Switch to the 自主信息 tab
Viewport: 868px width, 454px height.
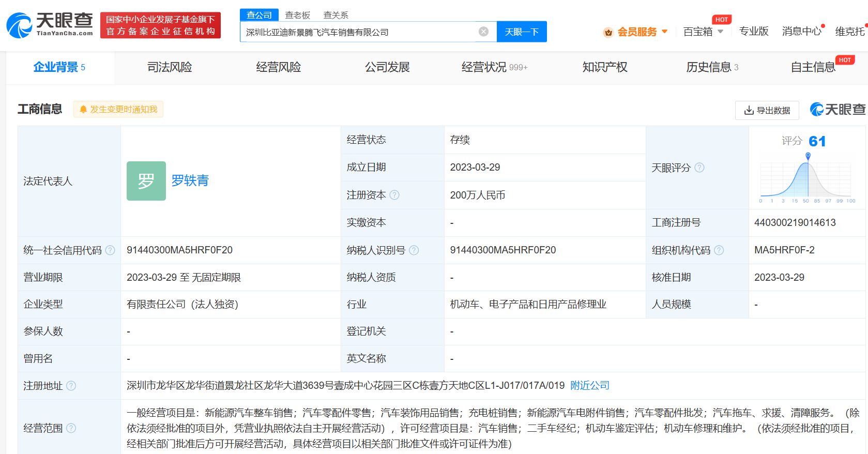click(813, 67)
